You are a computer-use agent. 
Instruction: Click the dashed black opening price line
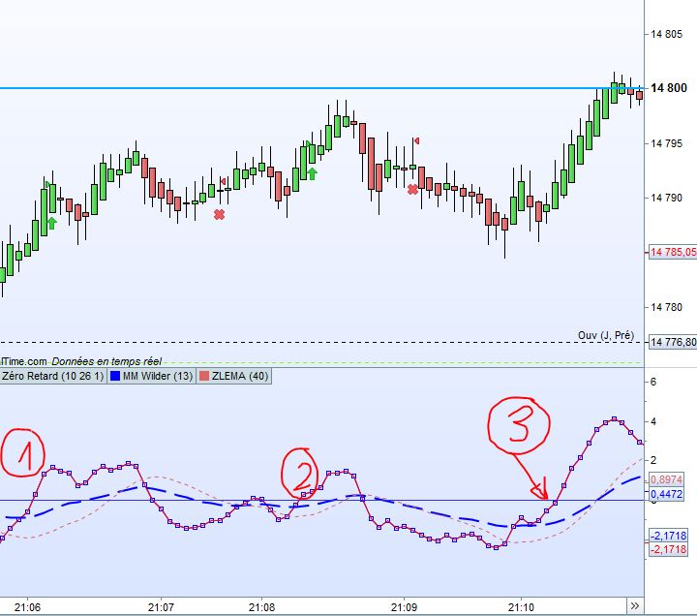pos(321,343)
